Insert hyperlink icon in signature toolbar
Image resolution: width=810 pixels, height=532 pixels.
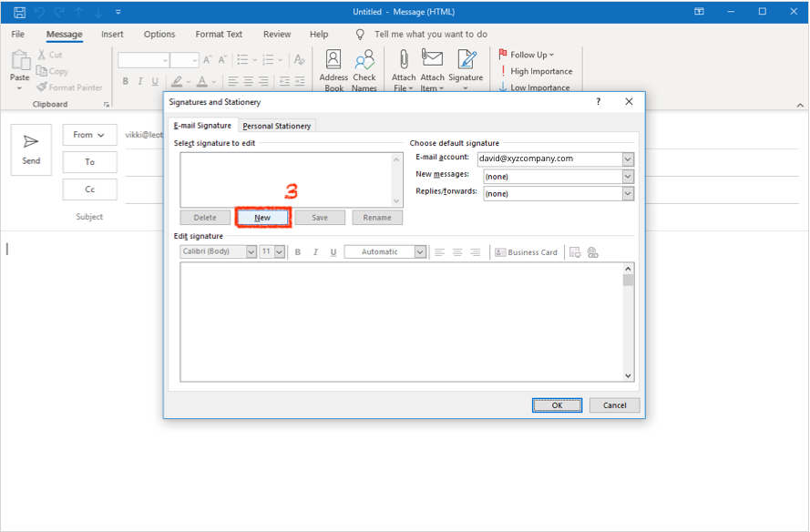(593, 252)
